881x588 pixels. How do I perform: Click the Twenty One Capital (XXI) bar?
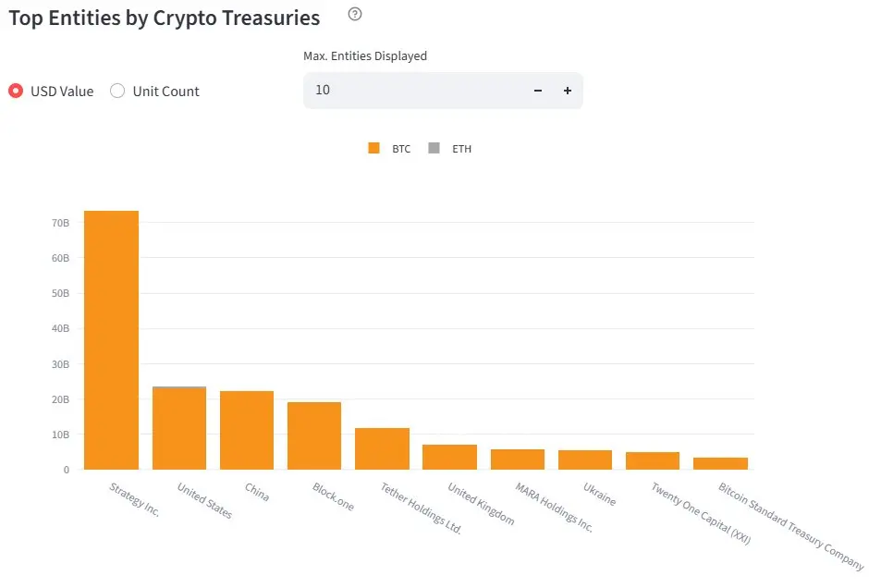click(x=653, y=460)
